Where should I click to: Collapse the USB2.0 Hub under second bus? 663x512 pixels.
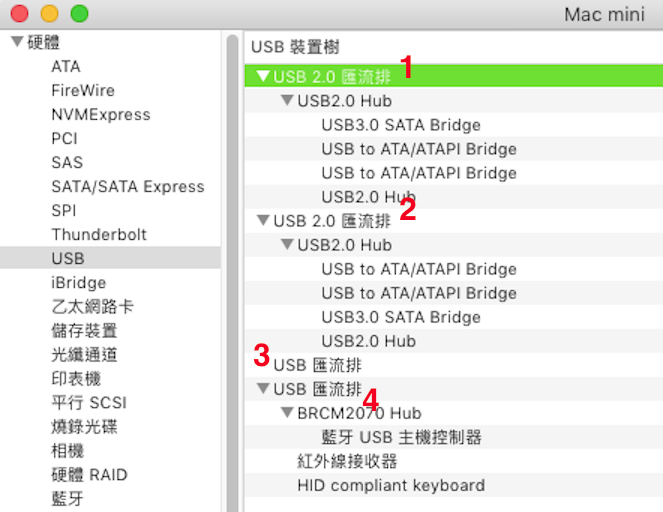click(287, 244)
